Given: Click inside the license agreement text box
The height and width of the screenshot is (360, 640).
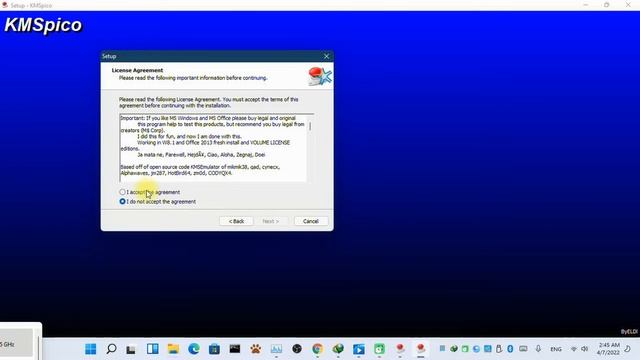Looking at the screenshot, I should click(213, 148).
